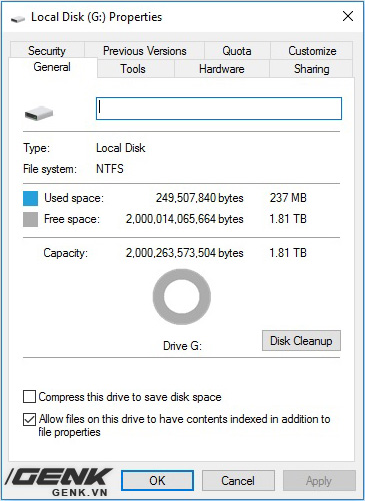
Task: Go to the Sharing tab
Action: click(x=311, y=69)
